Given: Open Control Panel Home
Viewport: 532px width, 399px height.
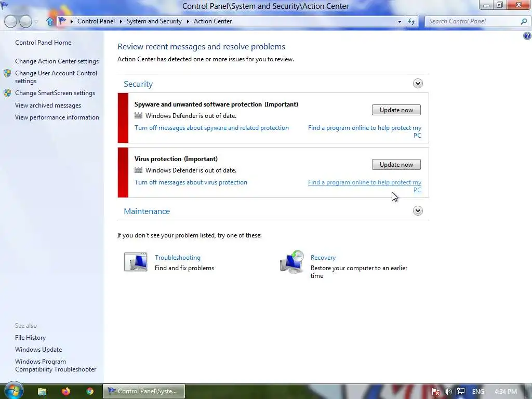Looking at the screenshot, I should [x=43, y=43].
